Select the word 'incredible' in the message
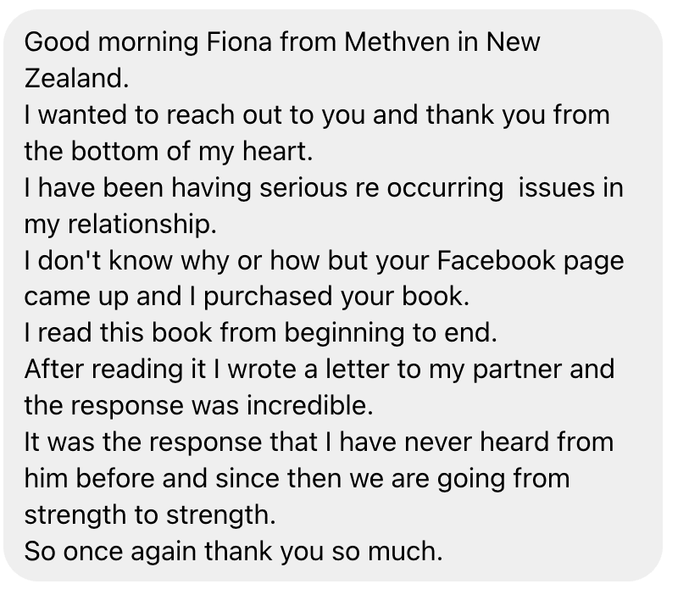Screen dimensions: 700x595 (308, 406)
